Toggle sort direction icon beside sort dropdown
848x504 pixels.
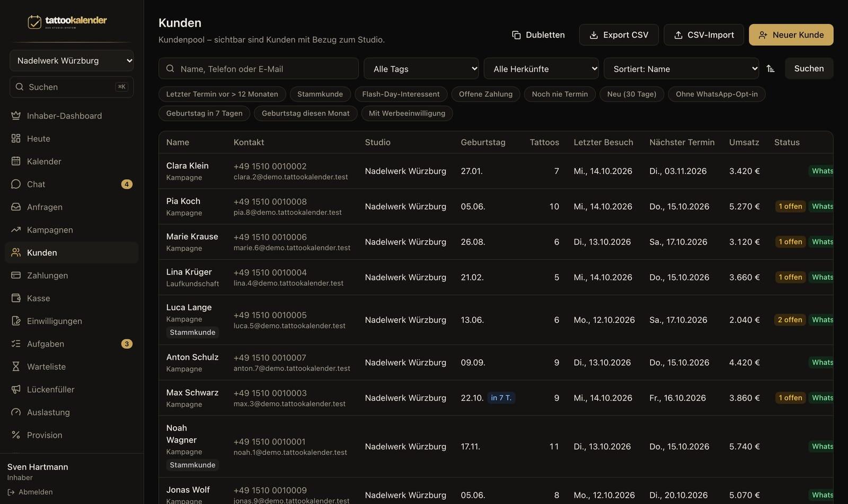point(771,68)
